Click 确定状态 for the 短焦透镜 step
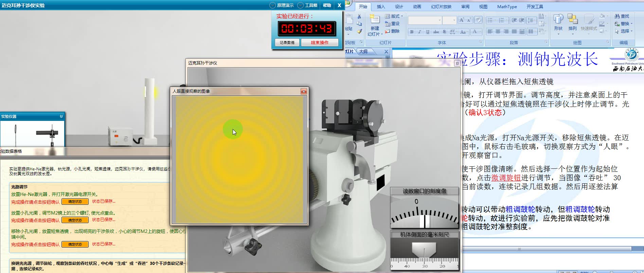Screen dimensions: 644x273 point(75,244)
